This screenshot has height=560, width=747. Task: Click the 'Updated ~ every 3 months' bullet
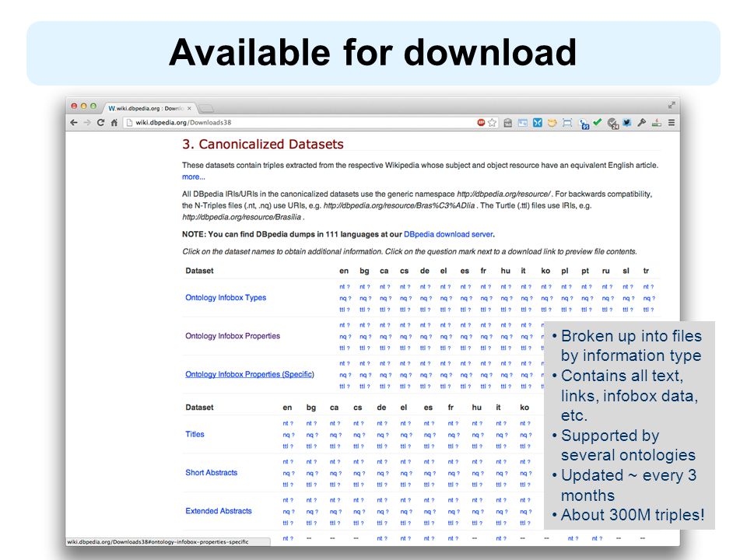tap(629, 485)
